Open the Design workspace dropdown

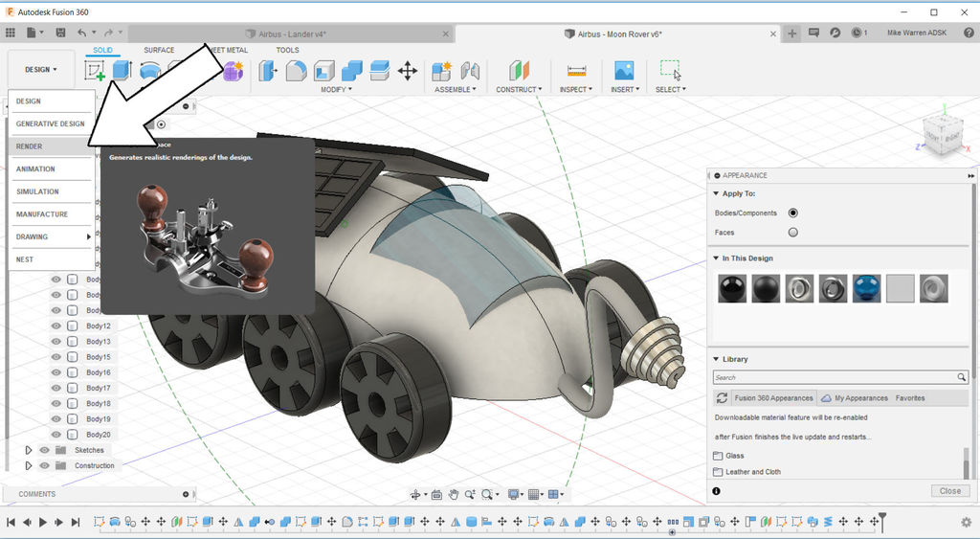pyautogui.click(x=40, y=70)
